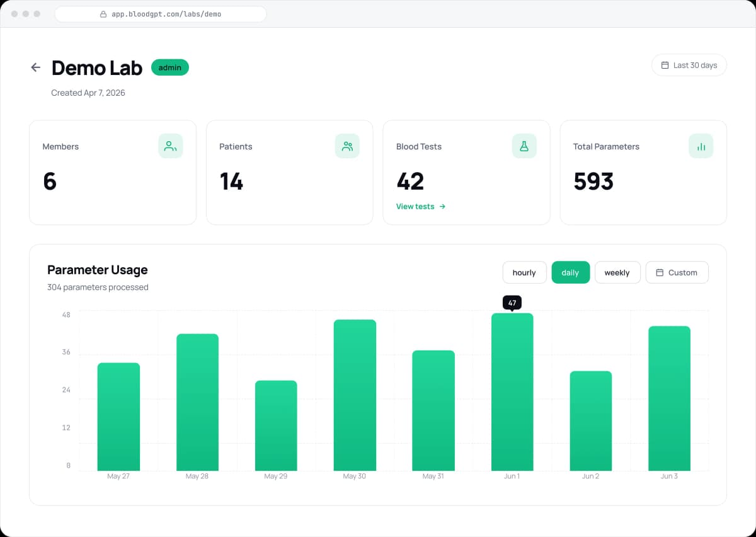The image size is (756, 537).
Task: Click the 24 y-axis label
Action: tap(66, 390)
